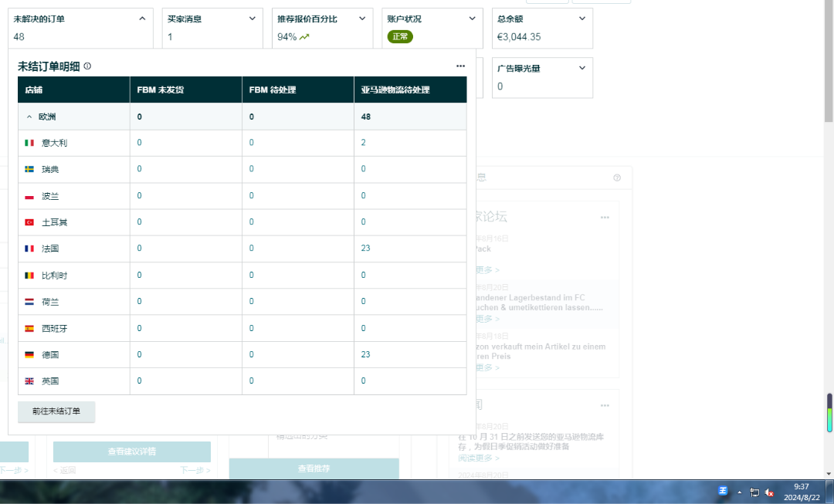Click the page vertical scrollbar thumb
This screenshot has height=504, width=834.
pyautogui.click(x=829, y=62)
